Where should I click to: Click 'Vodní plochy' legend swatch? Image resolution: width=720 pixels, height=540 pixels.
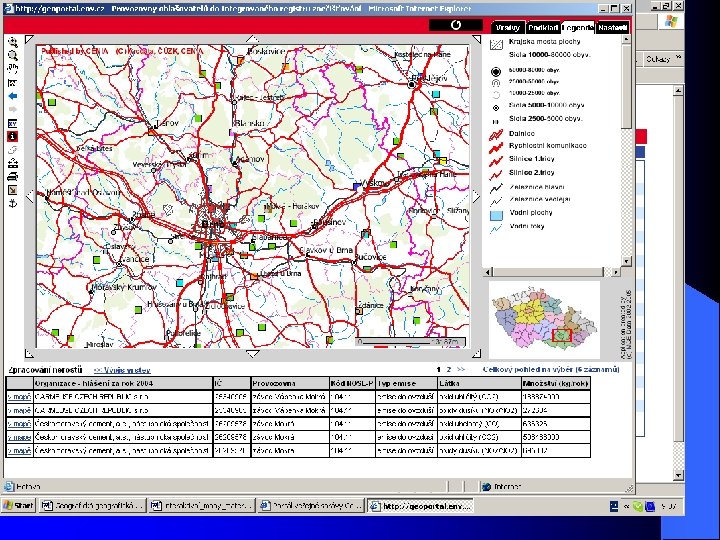pyautogui.click(x=496, y=214)
